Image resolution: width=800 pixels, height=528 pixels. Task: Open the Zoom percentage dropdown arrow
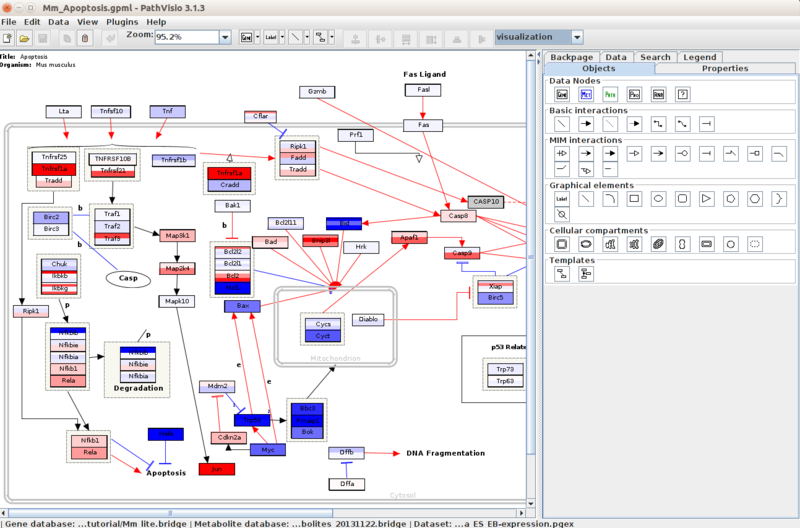tap(225, 37)
